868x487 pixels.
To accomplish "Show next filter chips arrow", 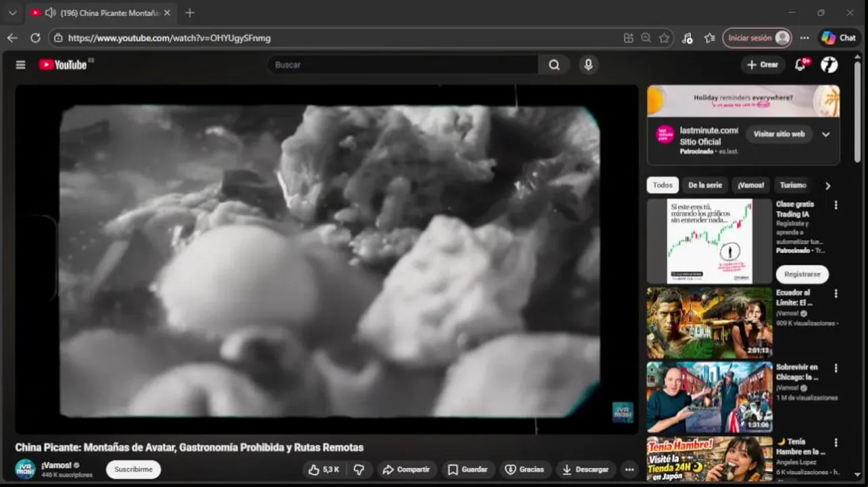I will [x=827, y=186].
